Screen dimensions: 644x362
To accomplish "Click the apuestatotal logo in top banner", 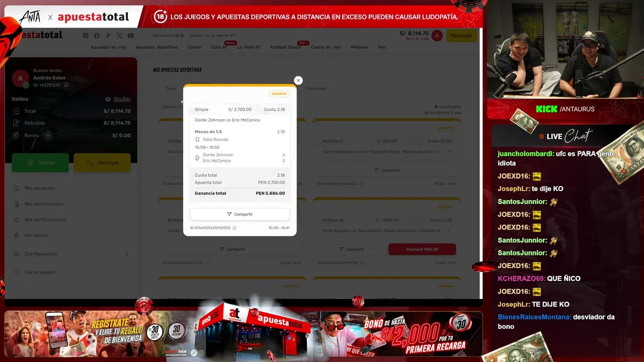I will pyautogui.click(x=93, y=17).
